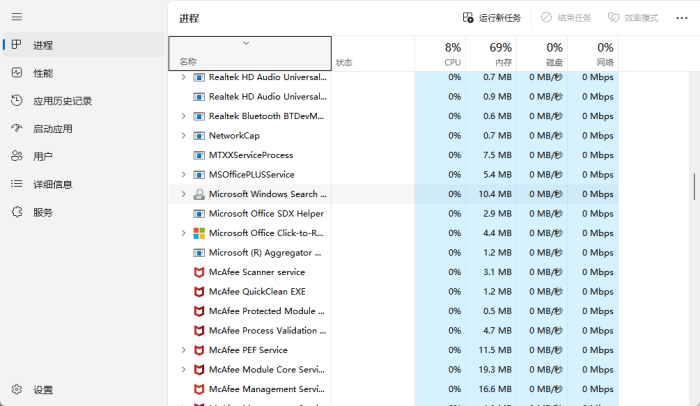Expand the first Realtek HD Audio Universal row

click(183, 77)
